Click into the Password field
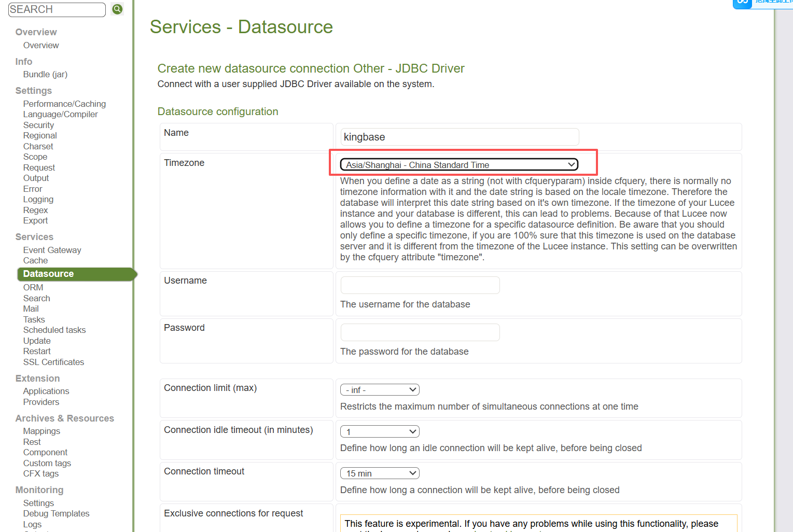This screenshot has width=793, height=532. pyautogui.click(x=420, y=332)
